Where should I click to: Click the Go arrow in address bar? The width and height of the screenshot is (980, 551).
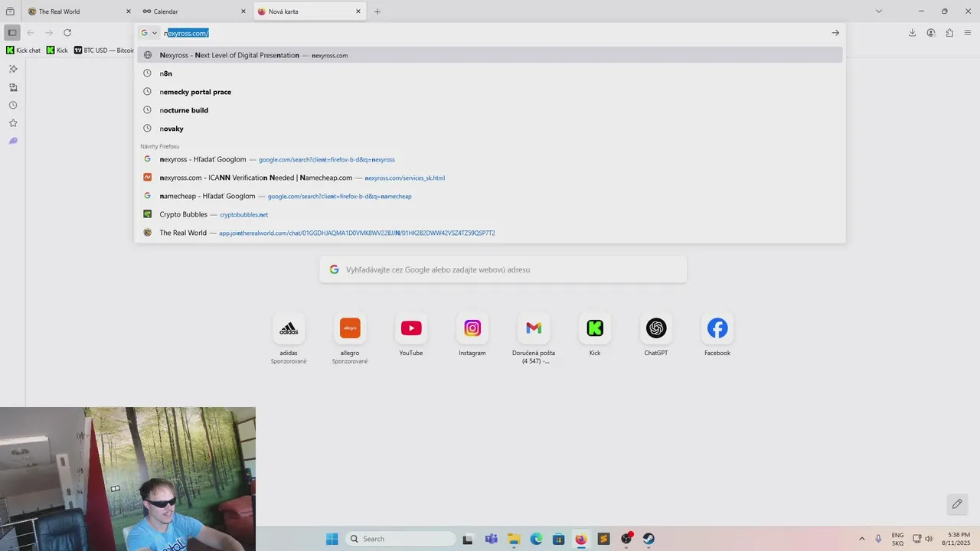pyautogui.click(x=835, y=33)
